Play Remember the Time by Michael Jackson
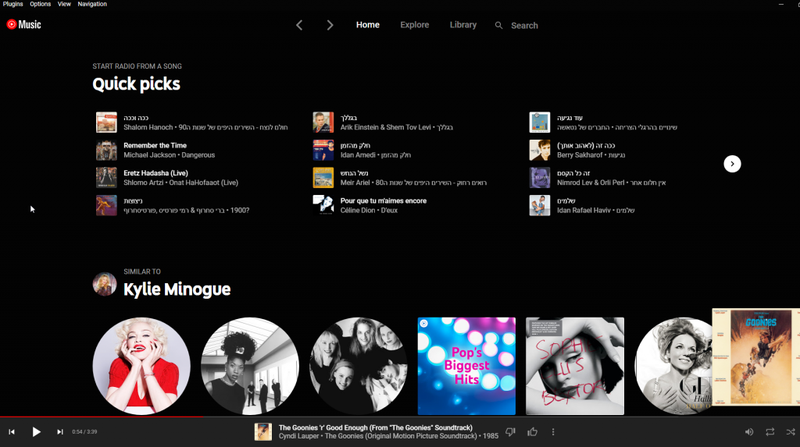 point(155,145)
